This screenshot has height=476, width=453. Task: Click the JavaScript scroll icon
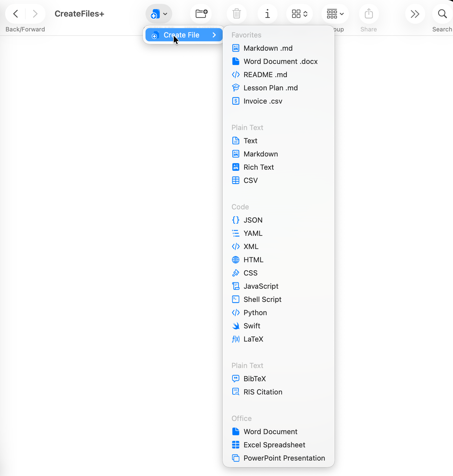[x=236, y=286]
